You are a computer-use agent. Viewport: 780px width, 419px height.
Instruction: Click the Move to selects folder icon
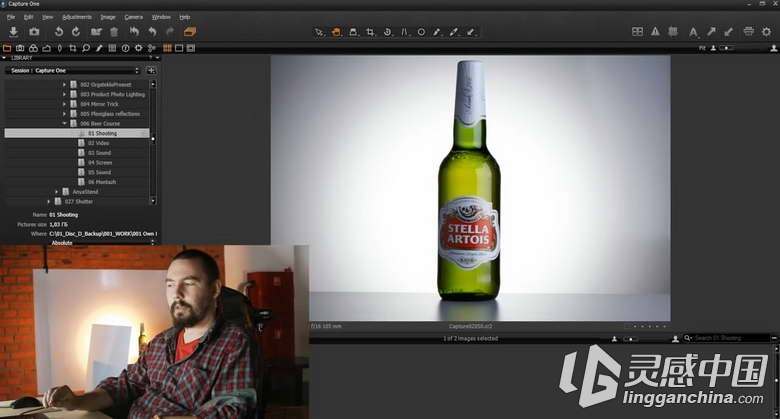[x=96, y=32]
